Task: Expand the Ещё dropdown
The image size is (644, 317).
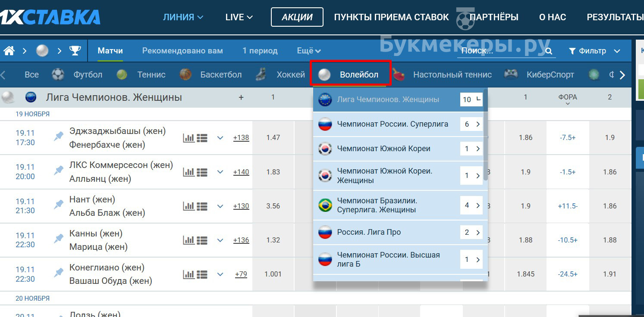Action: [309, 51]
